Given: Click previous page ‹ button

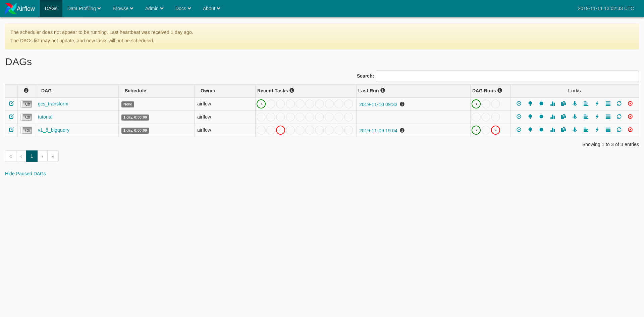Looking at the screenshot, I should [x=21, y=156].
